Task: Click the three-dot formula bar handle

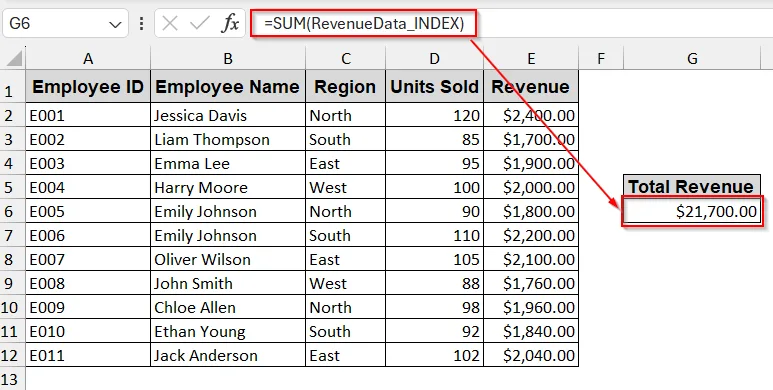Action: tap(141, 23)
